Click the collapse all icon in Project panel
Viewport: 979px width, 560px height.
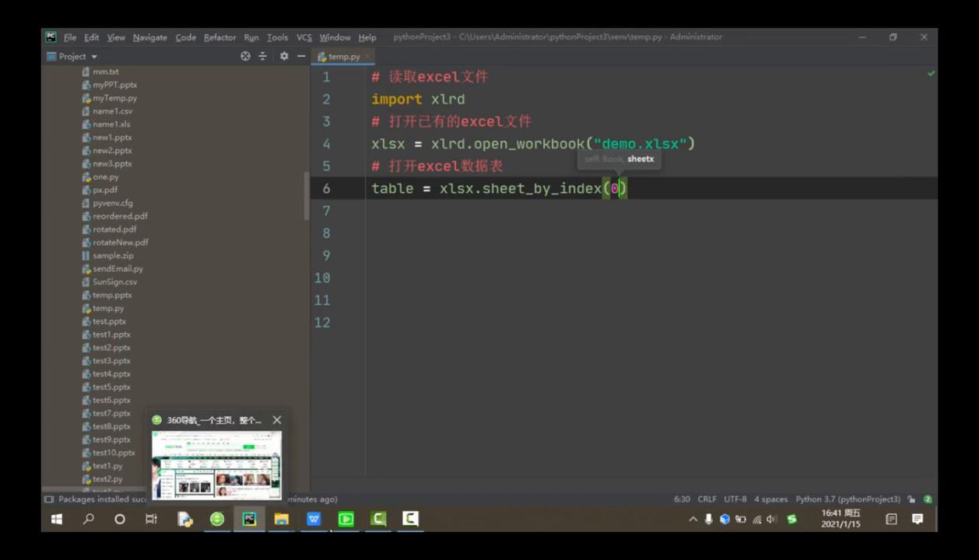tap(262, 56)
